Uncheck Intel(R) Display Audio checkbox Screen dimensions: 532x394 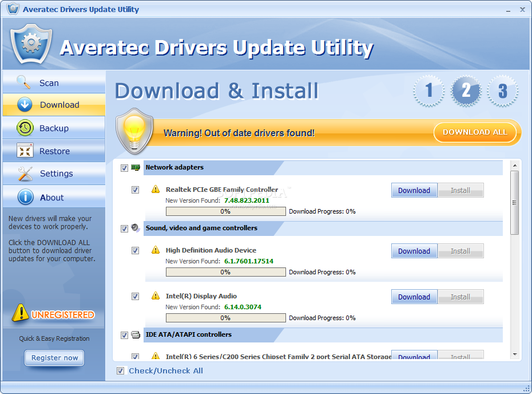(x=135, y=296)
